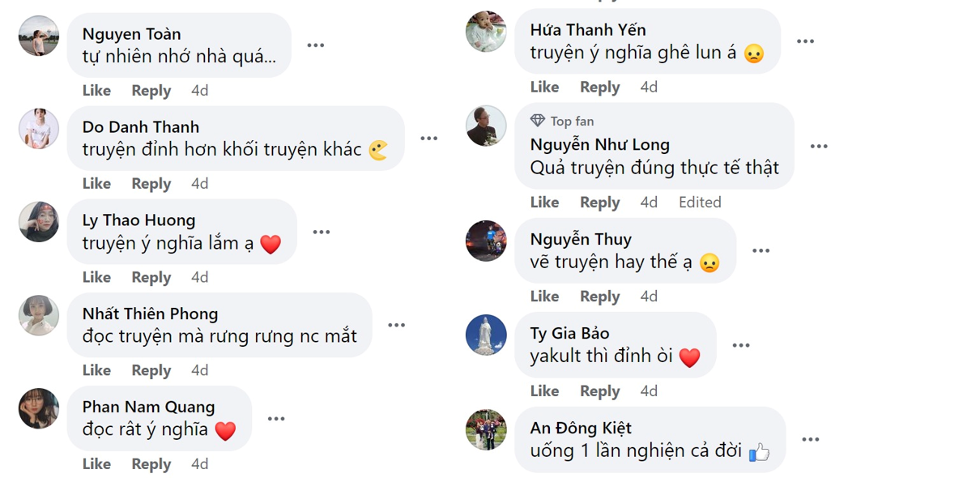The width and height of the screenshot is (980, 478).
Task: Reply to Nguyễn Như Long's comment
Action: (x=599, y=203)
